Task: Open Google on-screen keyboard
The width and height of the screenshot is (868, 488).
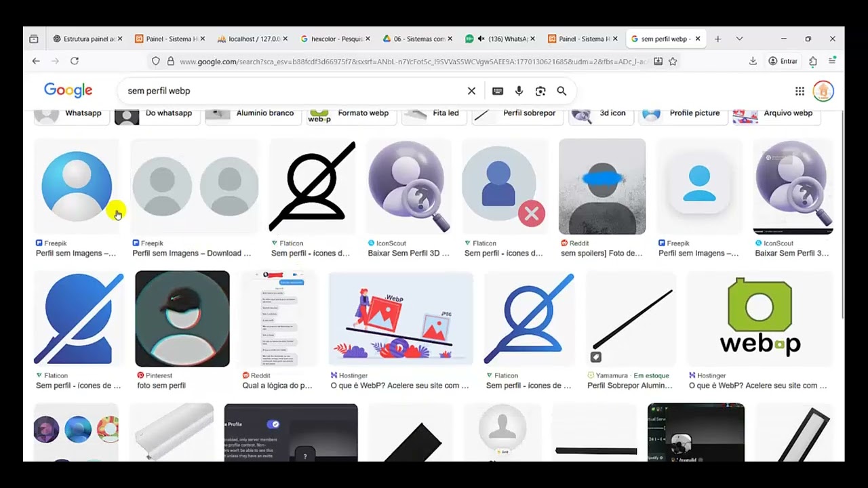Action: pyautogui.click(x=498, y=91)
